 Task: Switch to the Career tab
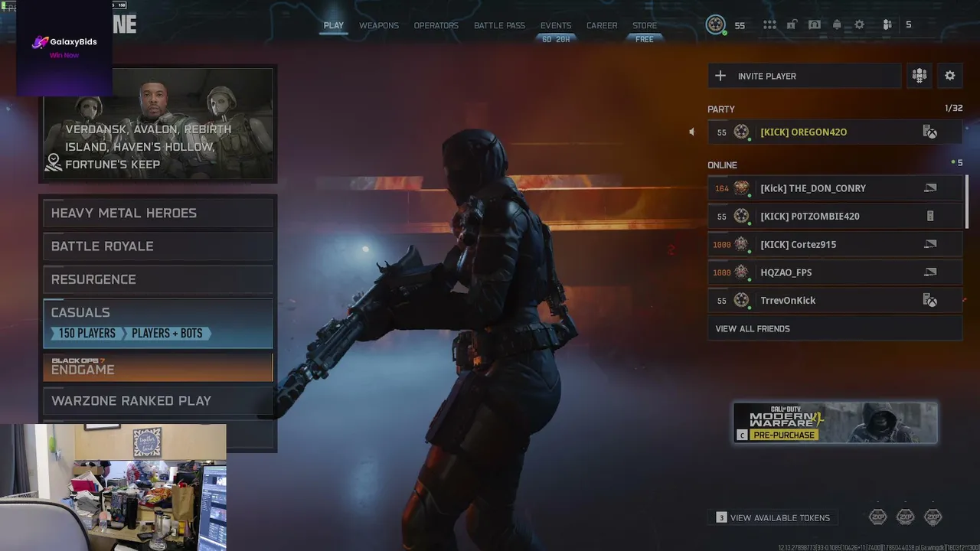[x=602, y=25]
